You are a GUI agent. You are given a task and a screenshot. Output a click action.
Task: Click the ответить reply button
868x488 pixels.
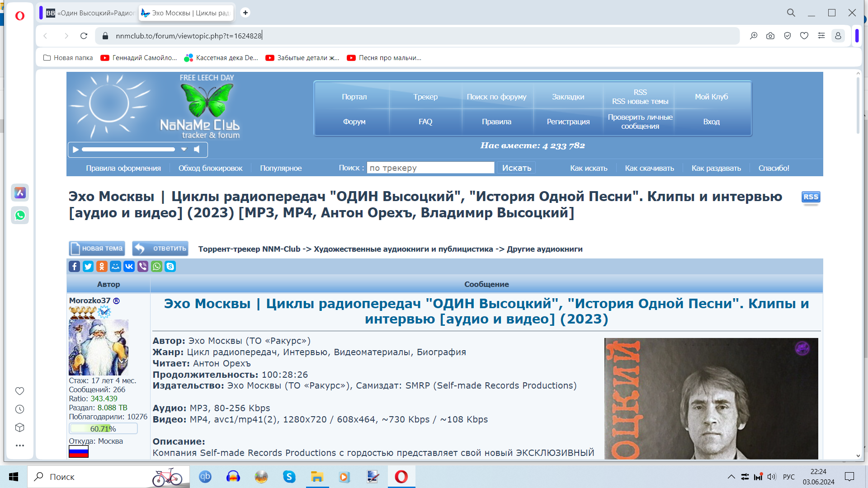click(x=160, y=249)
